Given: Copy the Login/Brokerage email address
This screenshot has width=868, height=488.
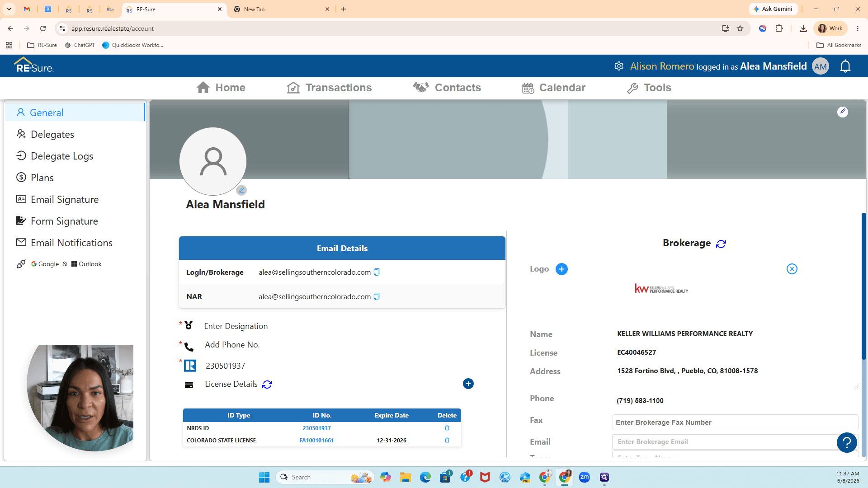Looking at the screenshot, I should [x=377, y=272].
